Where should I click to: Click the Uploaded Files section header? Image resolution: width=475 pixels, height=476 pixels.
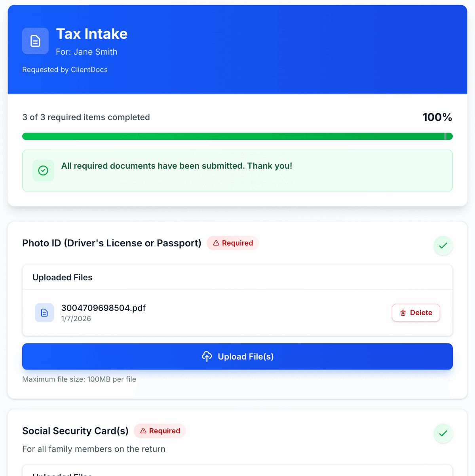[62, 277]
